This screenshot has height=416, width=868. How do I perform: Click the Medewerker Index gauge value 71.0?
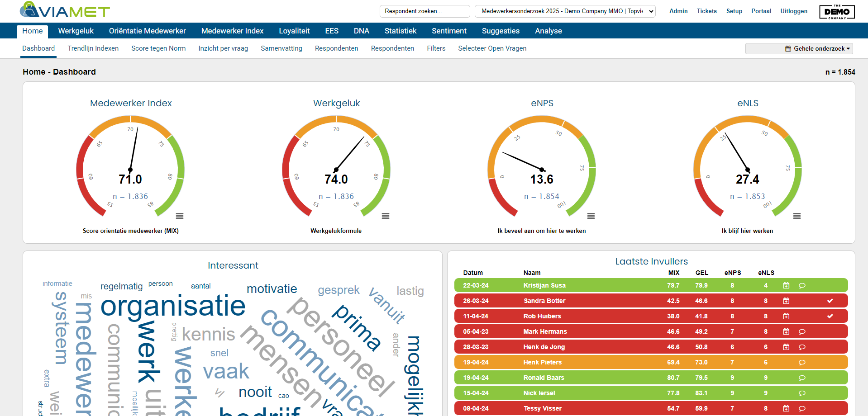130,180
